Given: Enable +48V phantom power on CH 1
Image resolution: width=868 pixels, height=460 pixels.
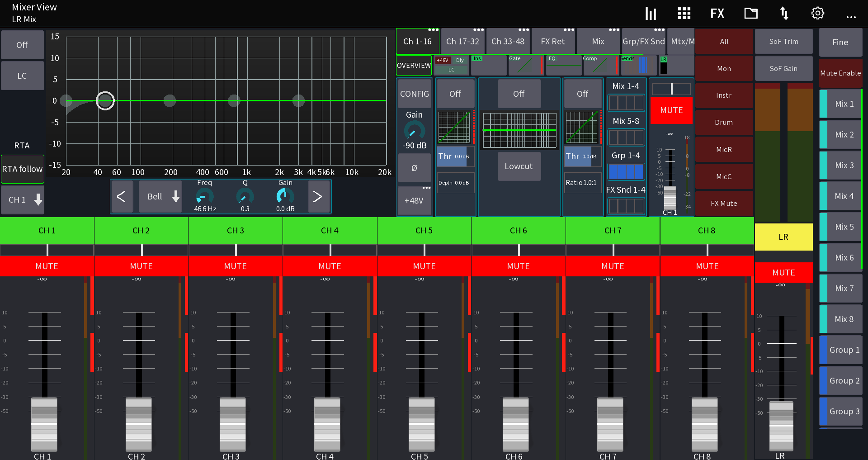Looking at the screenshot, I should [x=414, y=200].
